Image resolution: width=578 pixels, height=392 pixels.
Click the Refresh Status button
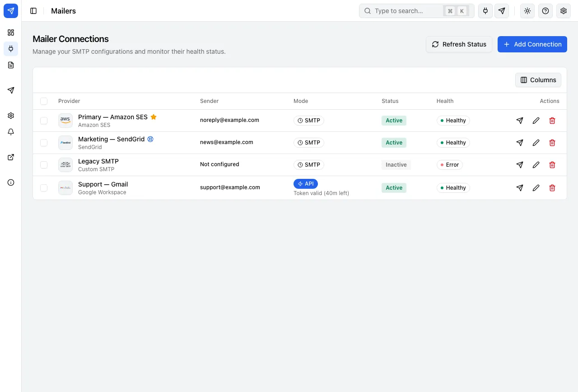459,44
